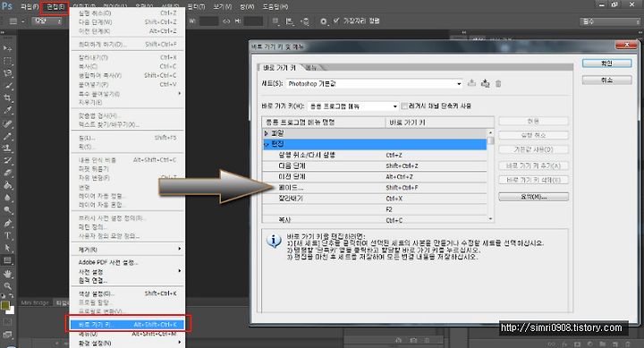Select the Path Selection arrow tool
The height and width of the screenshot is (348, 644).
[x=7, y=248]
